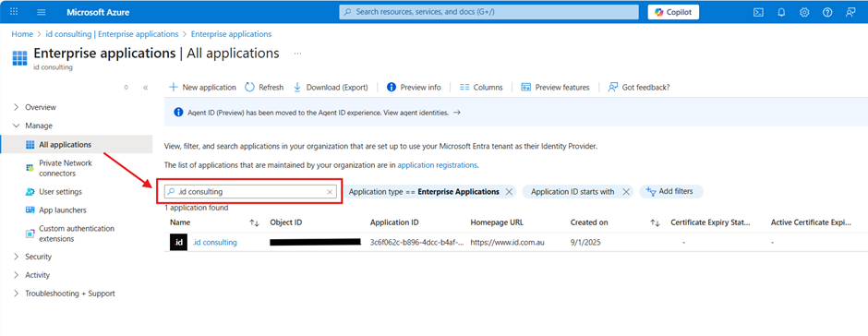868x336 pixels.
Task: Focus the global search resources box
Action: tap(488, 12)
